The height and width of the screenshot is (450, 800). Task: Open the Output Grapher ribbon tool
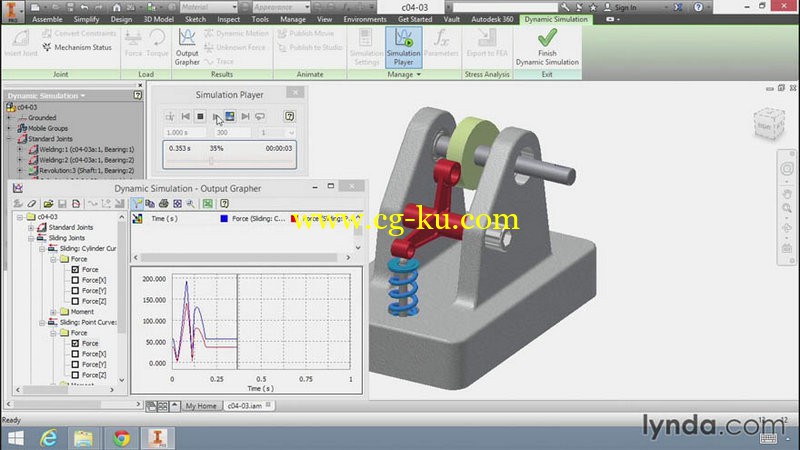coord(187,47)
